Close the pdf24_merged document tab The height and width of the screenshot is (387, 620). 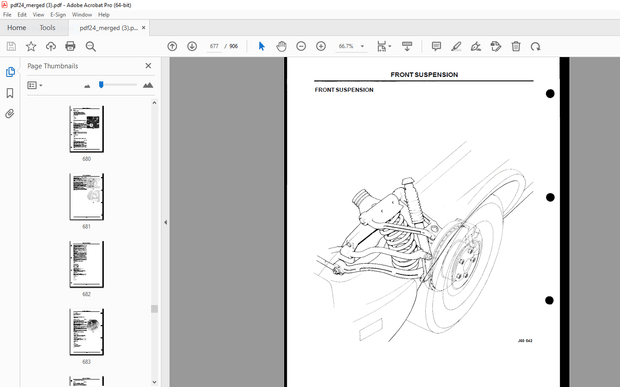click(144, 28)
